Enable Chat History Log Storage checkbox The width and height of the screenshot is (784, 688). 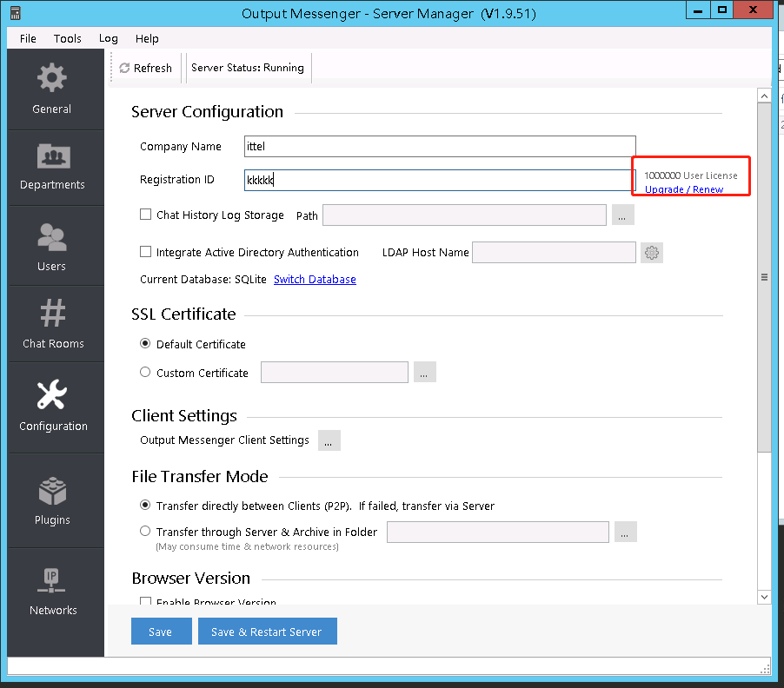(x=145, y=215)
